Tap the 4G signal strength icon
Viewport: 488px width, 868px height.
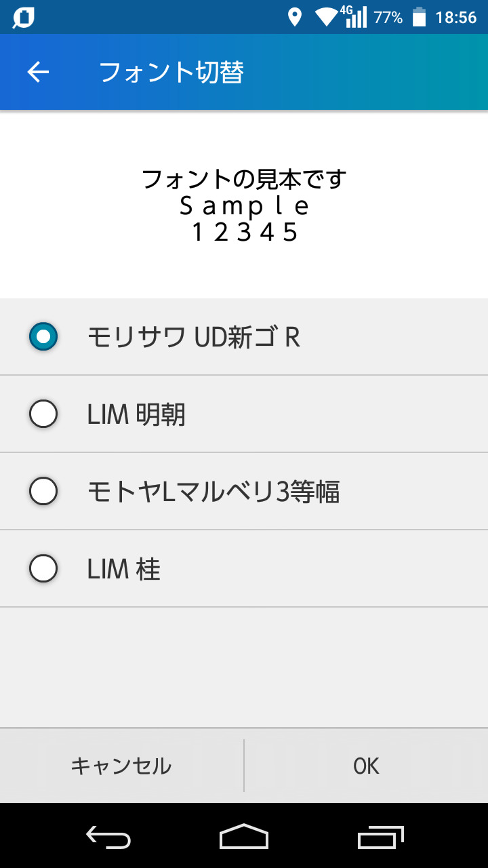pos(355,17)
